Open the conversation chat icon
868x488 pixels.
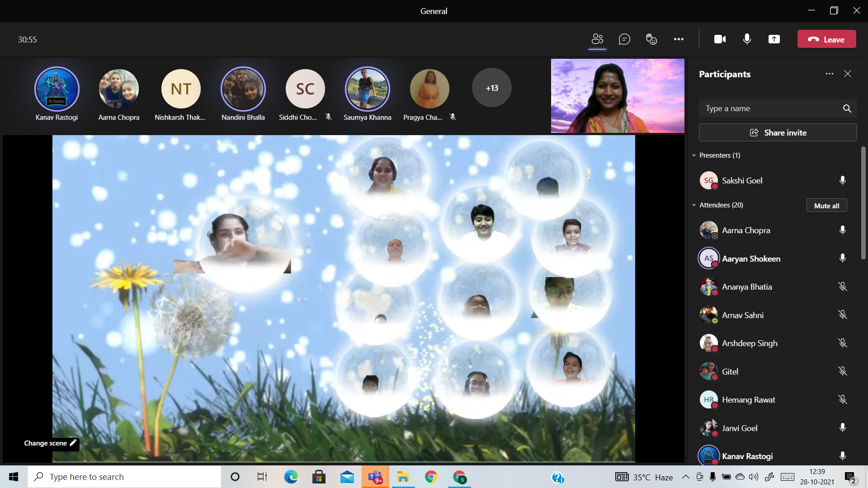[624, 39]
